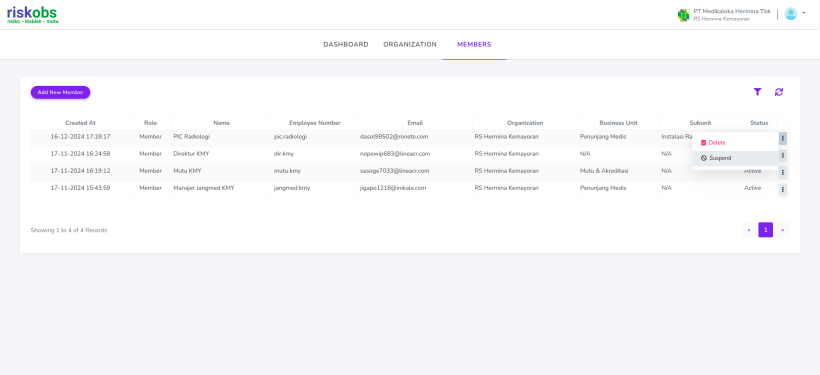Click date 17-11-2024 16:19:12

pyautogui.click(x=81, y=171)
